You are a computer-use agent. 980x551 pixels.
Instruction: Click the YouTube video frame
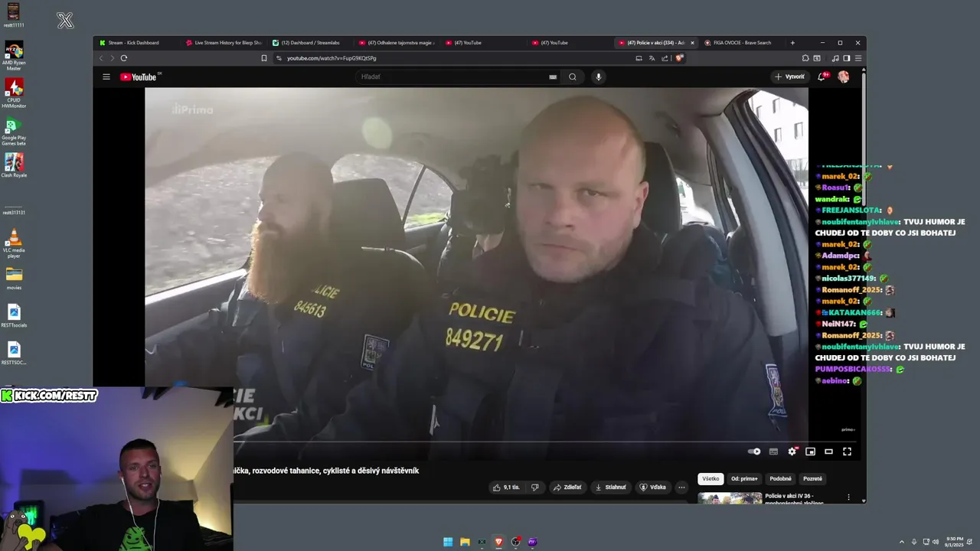coord(476,263)
